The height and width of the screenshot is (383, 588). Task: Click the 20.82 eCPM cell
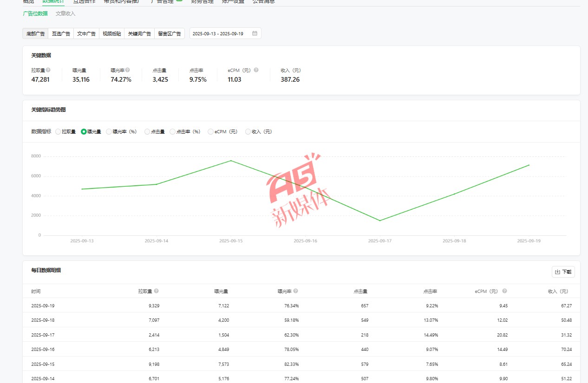pos(502,335)
